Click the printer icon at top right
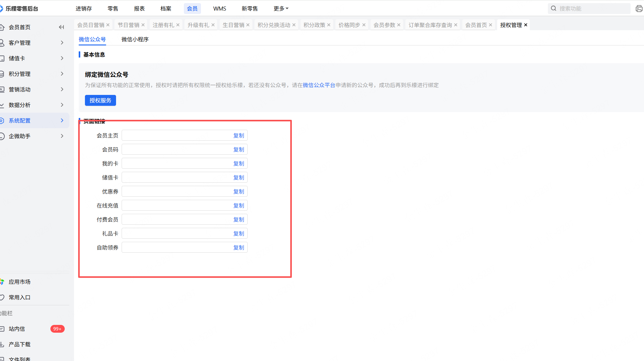This screenshot has height=361, width=644. (639, 9)
